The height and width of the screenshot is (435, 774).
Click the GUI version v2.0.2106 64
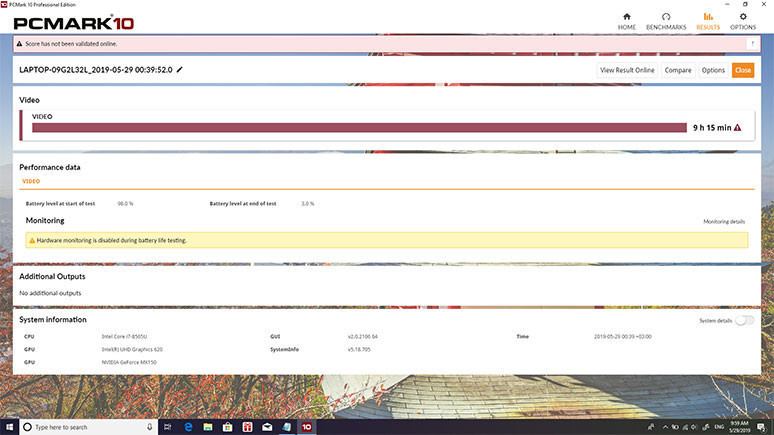(x=362, y=336)
